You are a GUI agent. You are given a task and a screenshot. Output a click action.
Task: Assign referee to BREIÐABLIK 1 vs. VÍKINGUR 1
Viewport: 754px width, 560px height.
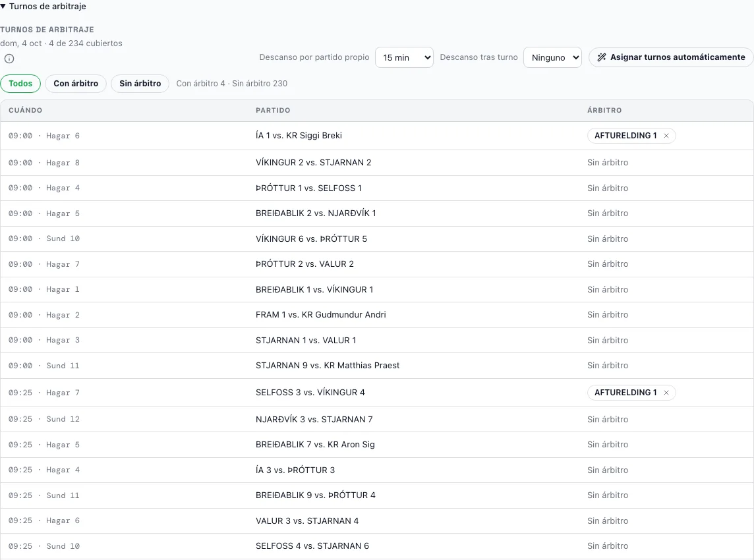(x=608, y=289)
